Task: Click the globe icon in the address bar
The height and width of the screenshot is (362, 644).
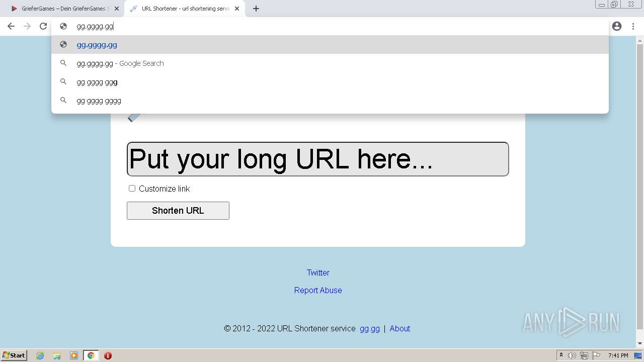Action: (63, 26)
